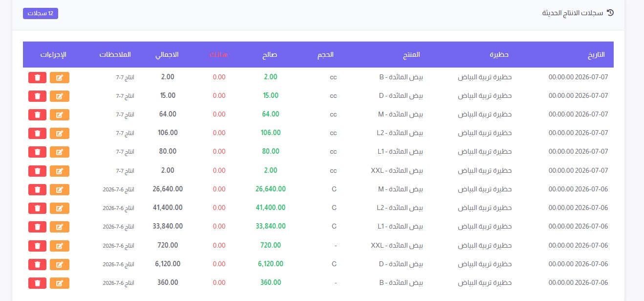Image resolution: width=644 pixels, height=301 pixels.
Task: Select the red هالك column header
Action: 218,55
